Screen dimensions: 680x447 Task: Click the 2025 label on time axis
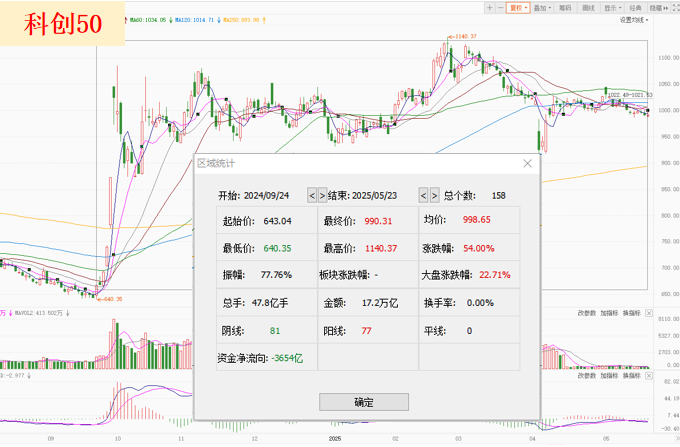click(x=335, y=439)
